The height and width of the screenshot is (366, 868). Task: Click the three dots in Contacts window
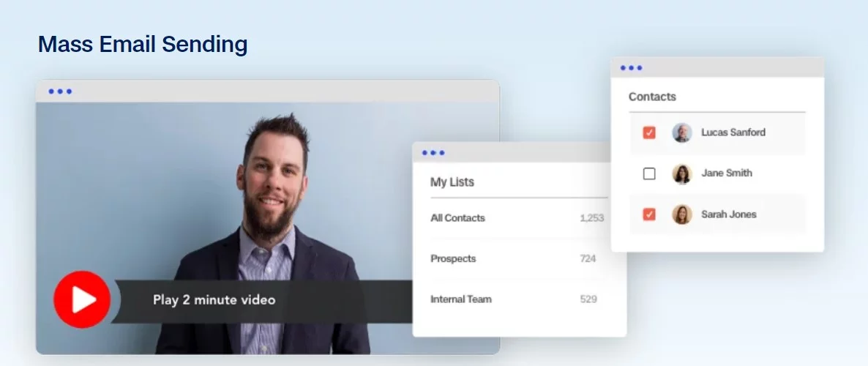tap(632, 68)
